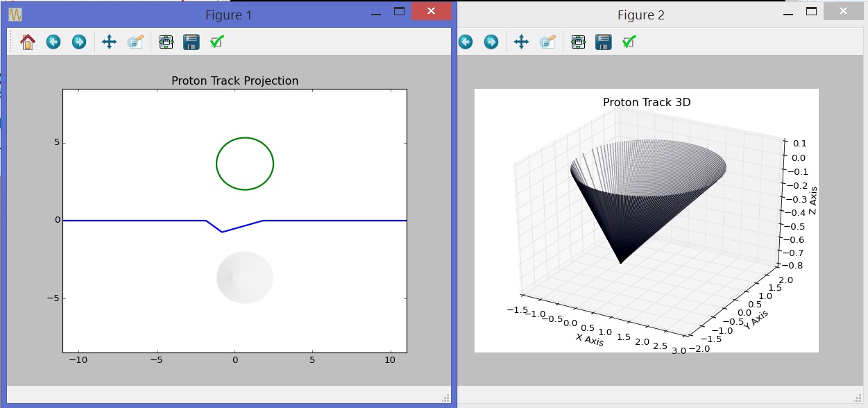Click green check edit icon in Figure 2

629,42
